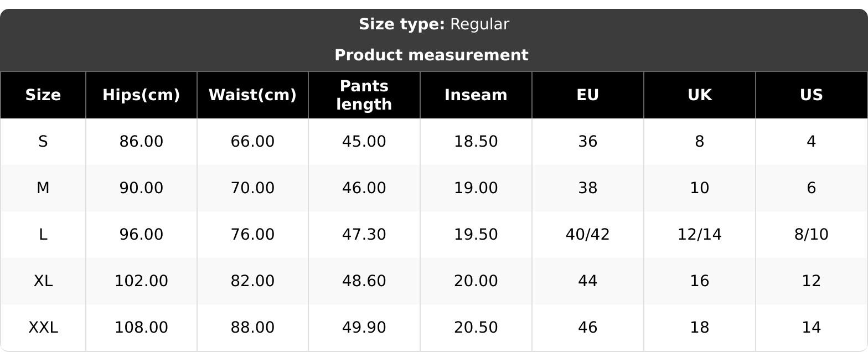Click the Size column header
This screenshot has height=352, width=868.
point(43,95)
